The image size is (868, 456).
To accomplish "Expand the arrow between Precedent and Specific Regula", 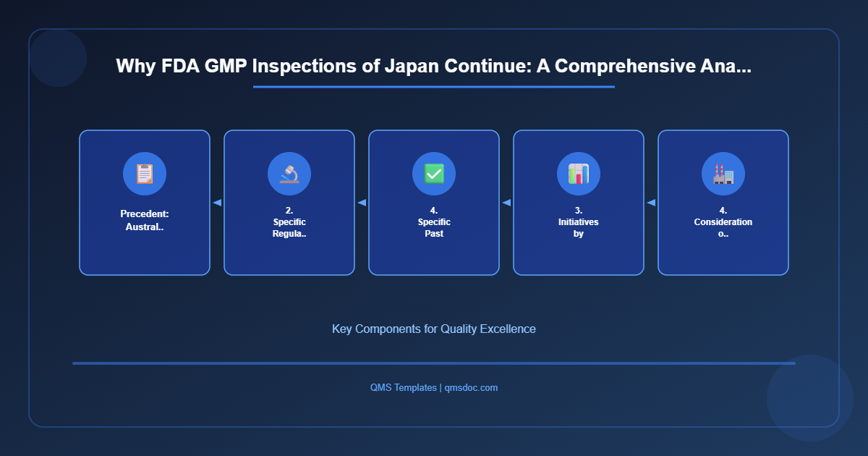I will click(216, 203).
